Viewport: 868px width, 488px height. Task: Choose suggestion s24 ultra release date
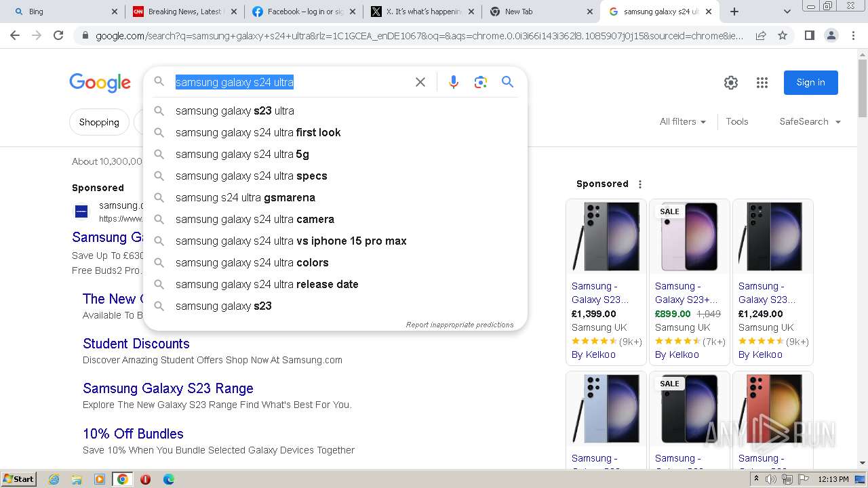click(x=335, y=284)
